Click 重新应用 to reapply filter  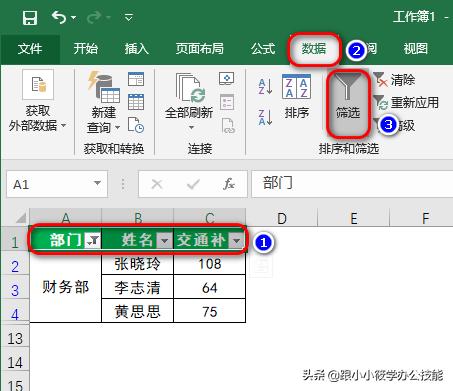point(406,102)
